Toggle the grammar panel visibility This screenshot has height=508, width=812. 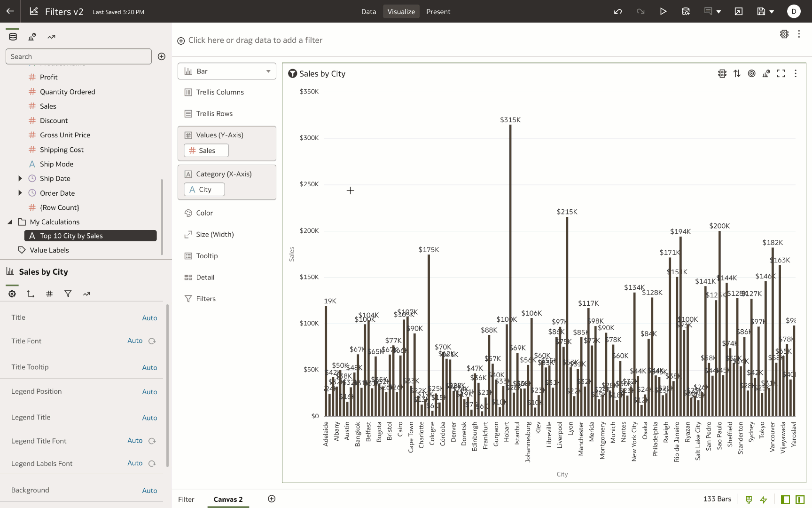[800, 500]
